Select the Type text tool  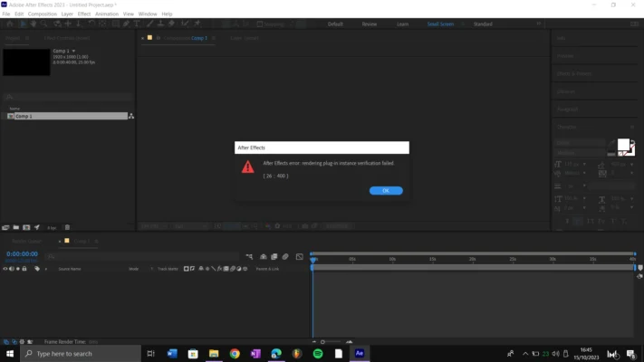[x=137, y=24]
